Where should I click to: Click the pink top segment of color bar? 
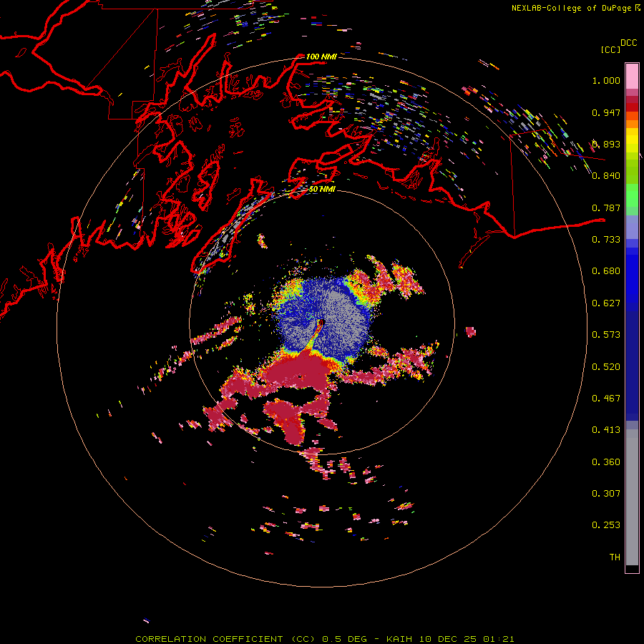632,76
